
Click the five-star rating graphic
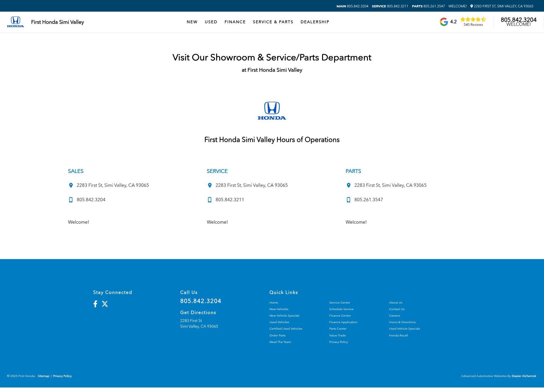pyautogui.click(x=473, y=19)
